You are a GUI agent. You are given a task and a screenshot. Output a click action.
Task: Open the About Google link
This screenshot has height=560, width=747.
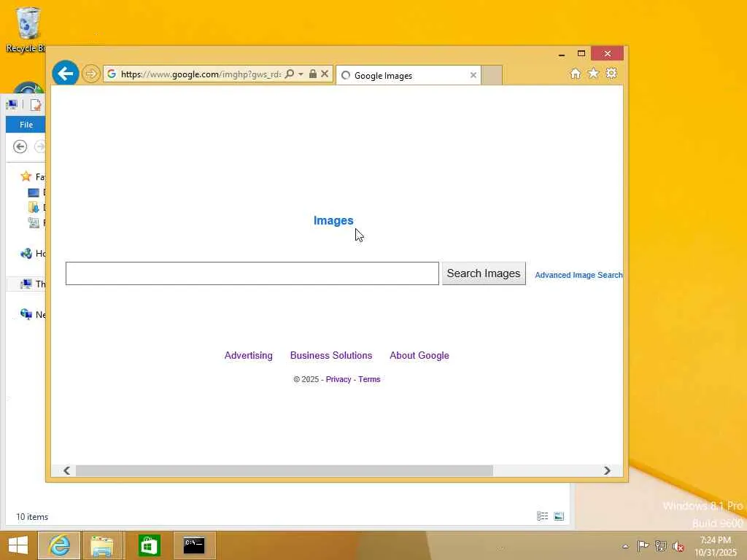click(x=419, y=355)
